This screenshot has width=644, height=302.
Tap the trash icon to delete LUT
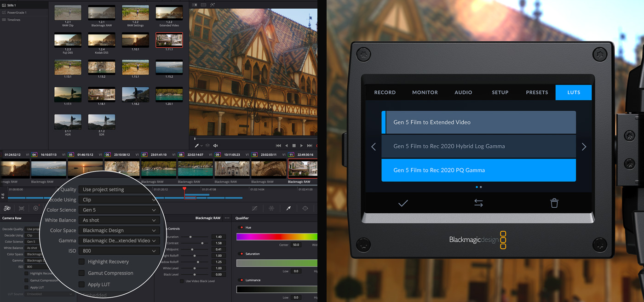tap(554, 203)
